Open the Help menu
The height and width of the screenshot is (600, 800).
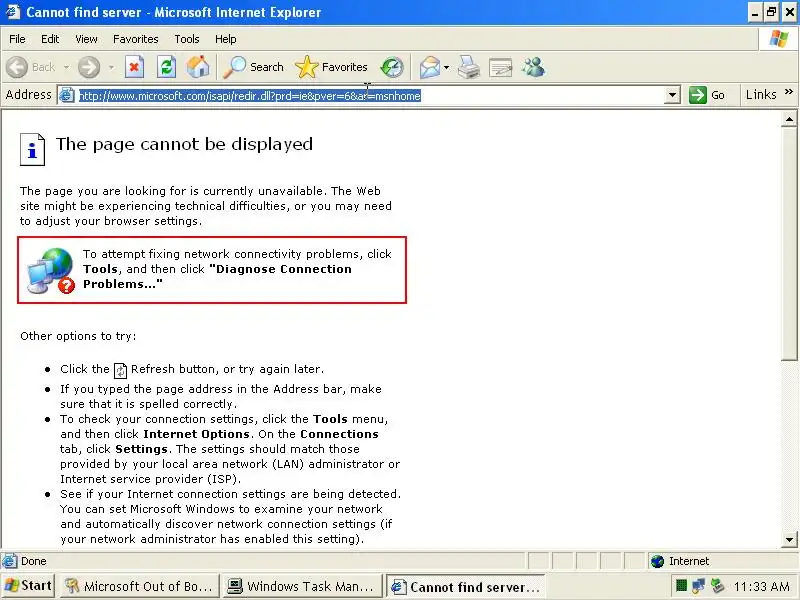tap(226, 39)
